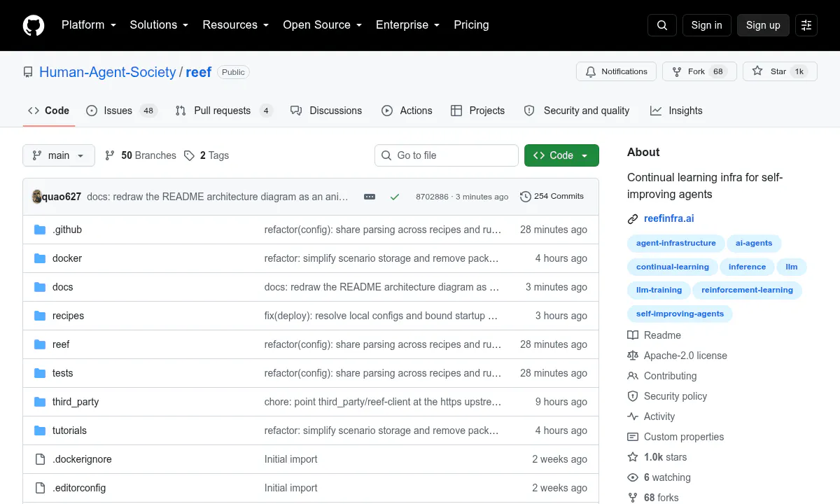Open the Pricing page

tap(471, 25)
